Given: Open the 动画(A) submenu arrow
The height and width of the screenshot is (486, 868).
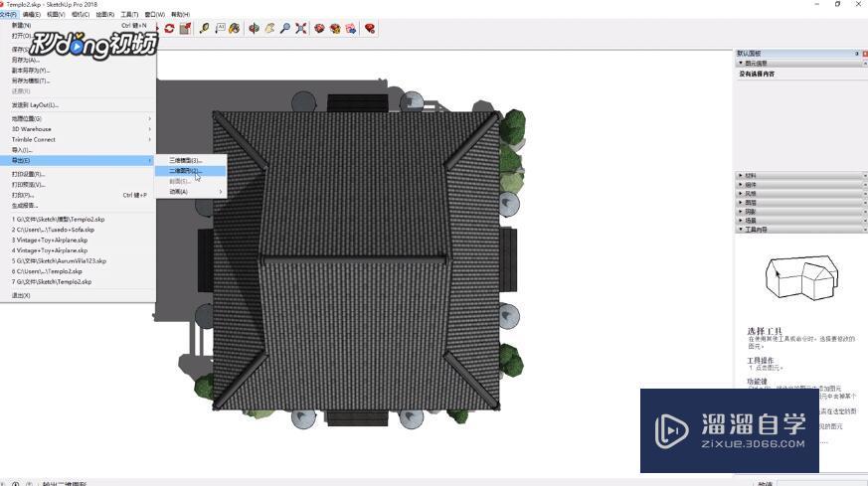Looking at the screenshot, I should 221,192.
